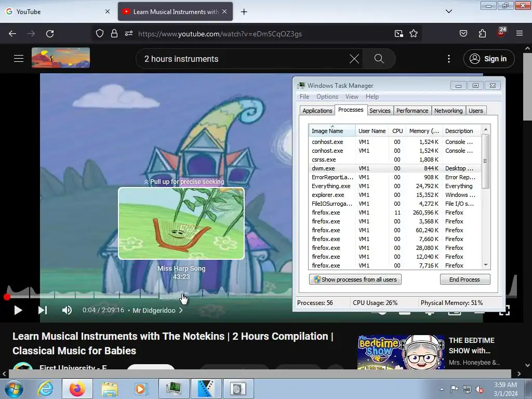Bookmark this page with the star icon
Screen dimensions: 532x399
[x=413, y=34]
